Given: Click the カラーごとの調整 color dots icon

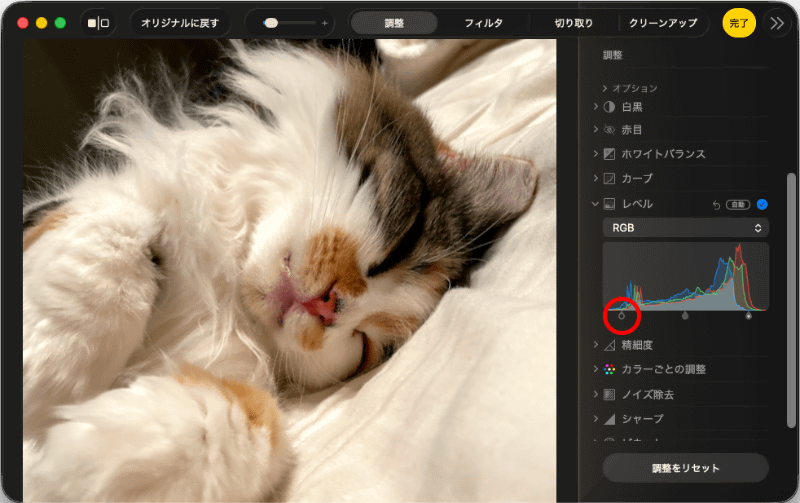Looking at the screenshot, I should click(x=609, y=369).
